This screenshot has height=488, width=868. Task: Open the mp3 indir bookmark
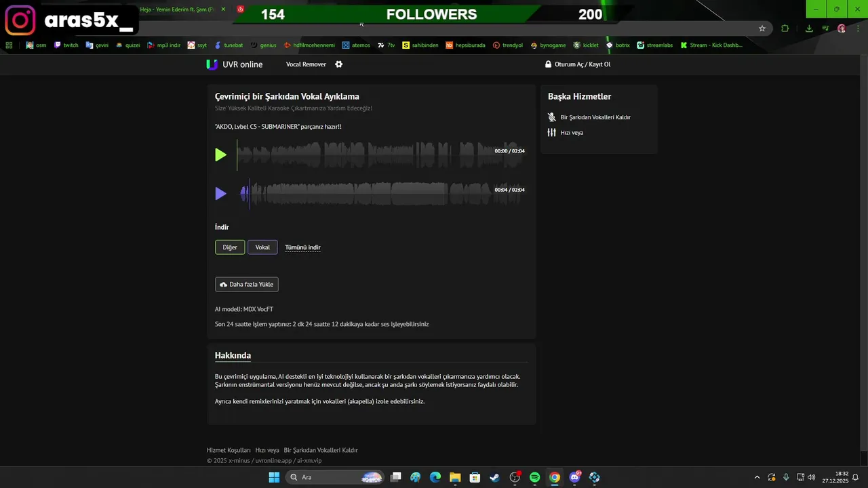coord(164,45)
